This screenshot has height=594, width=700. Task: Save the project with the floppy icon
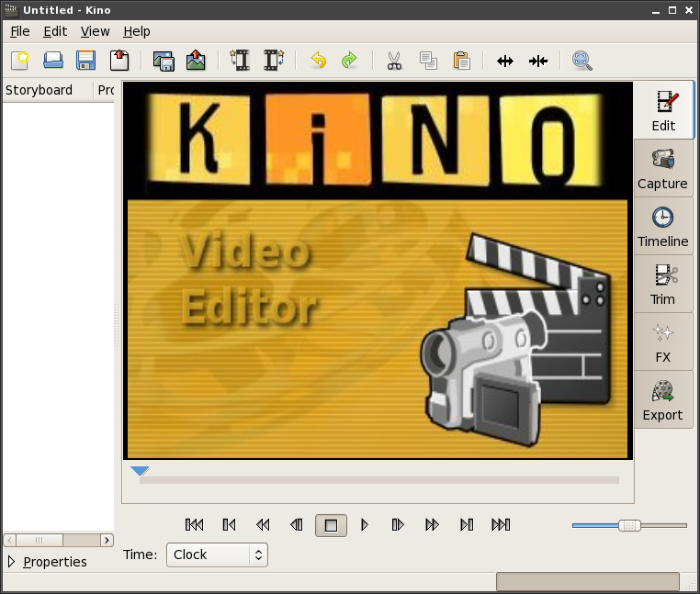(x=85, y=61)
